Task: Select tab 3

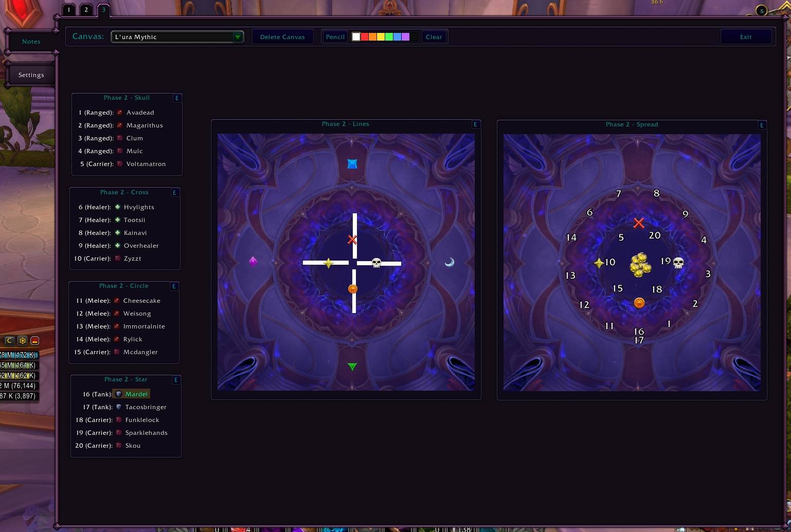Action: 103,10
